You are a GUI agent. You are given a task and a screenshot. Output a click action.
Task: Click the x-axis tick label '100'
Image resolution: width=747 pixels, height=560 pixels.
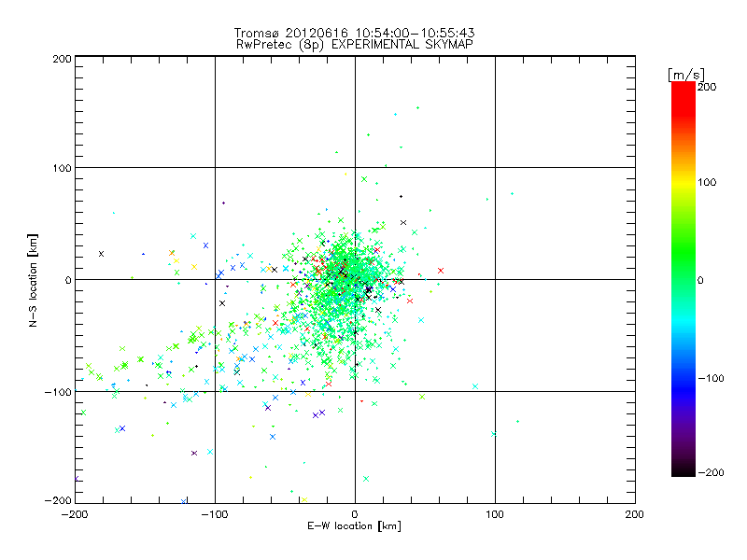pyautogui.click(x=494, y=514)
